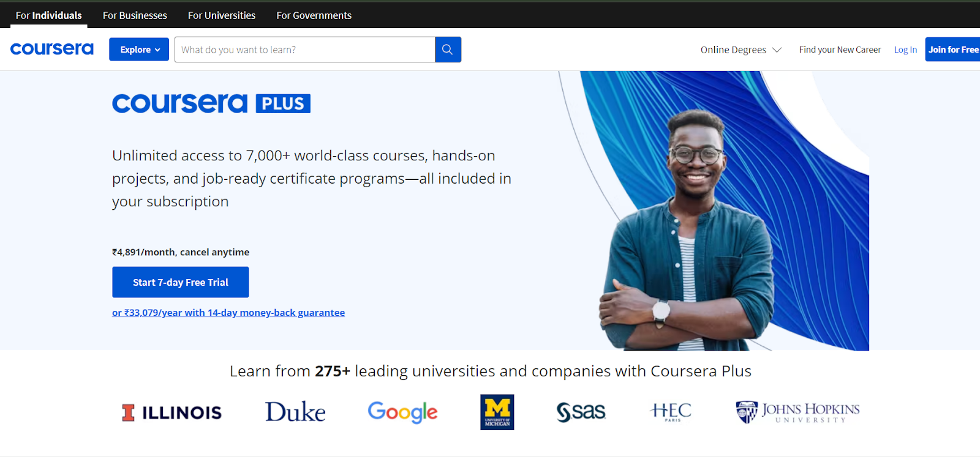
Task: Select the 'Learn from 275+ leading universities' heading
Action: point(491,371)
